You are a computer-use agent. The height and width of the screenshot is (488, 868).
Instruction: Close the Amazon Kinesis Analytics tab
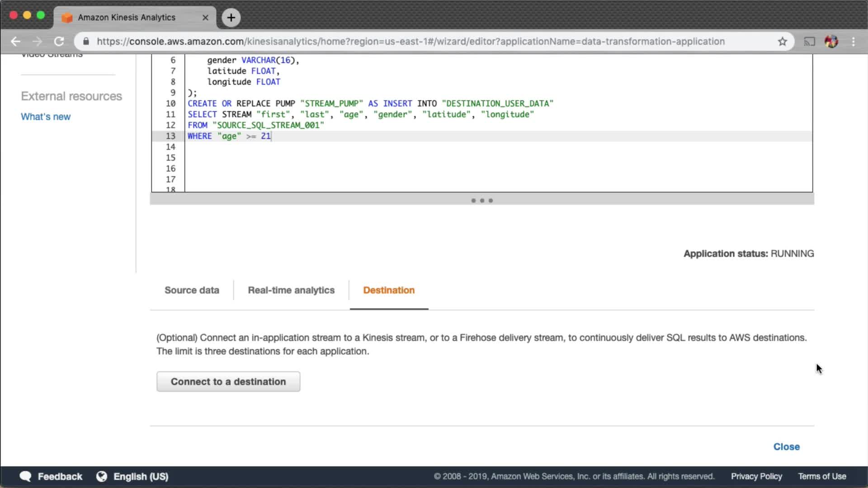205,18
